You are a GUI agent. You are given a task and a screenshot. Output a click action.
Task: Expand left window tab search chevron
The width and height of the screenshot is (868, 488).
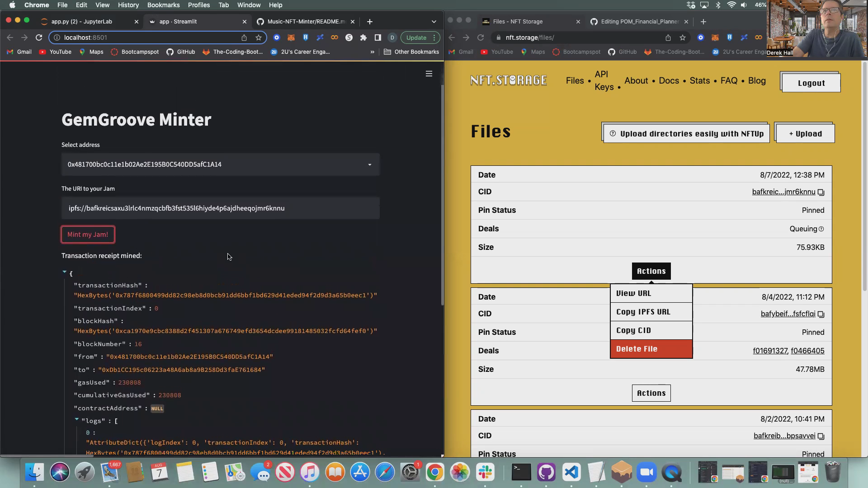click(434, 21)
